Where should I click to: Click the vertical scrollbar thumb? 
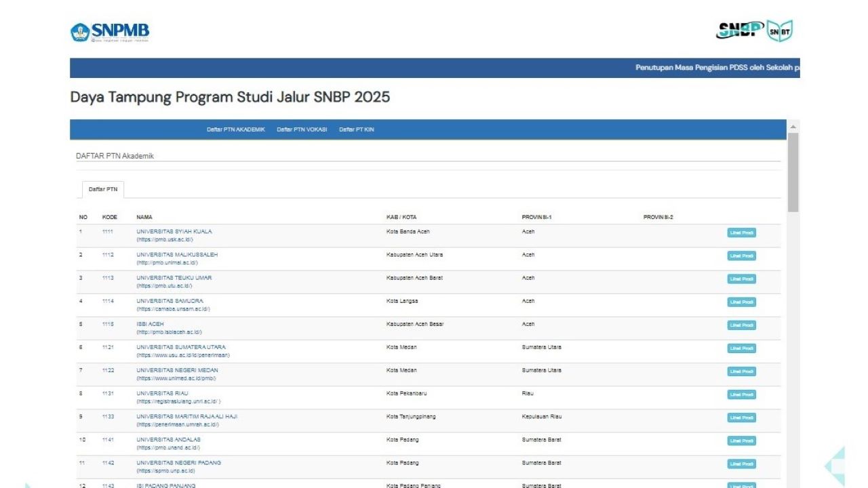(x=793, y=172)
